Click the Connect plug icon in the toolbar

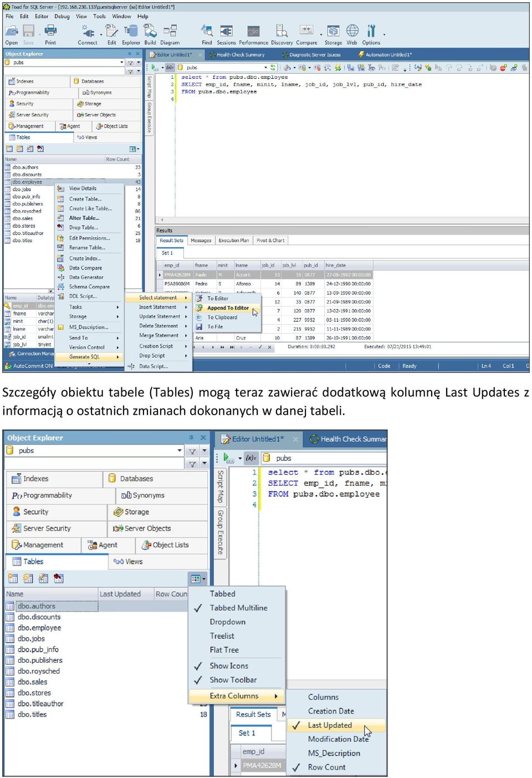[87, 30]
